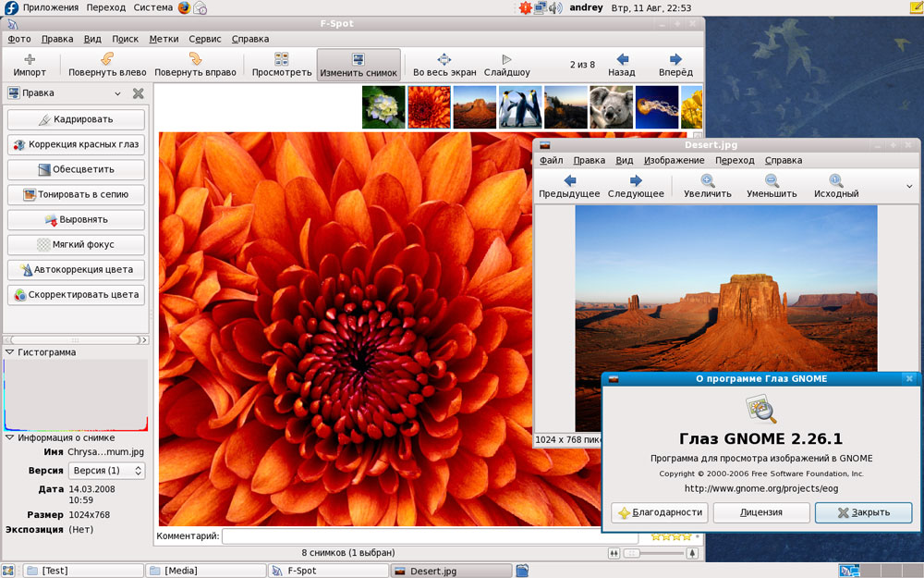Click the Лицензия button
Viewport: 924px width, 578px height.
point(760,512)
